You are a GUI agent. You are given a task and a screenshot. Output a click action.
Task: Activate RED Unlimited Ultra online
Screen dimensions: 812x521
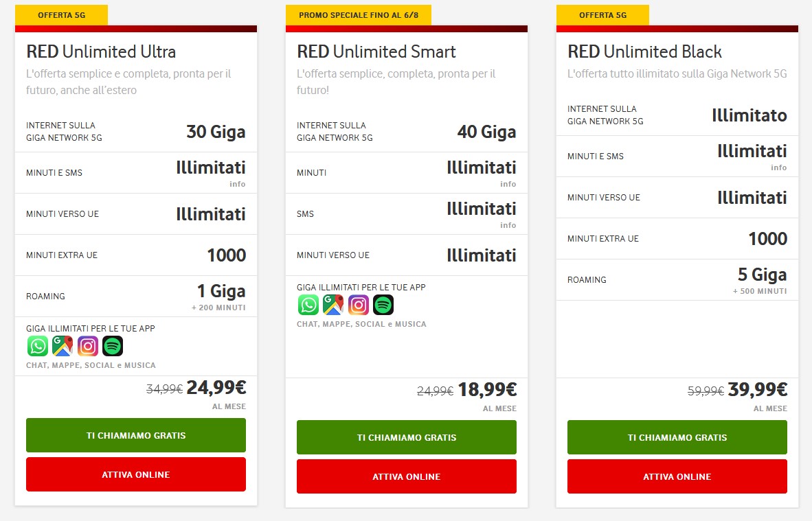pyautogui.click(x=136, y=474)
